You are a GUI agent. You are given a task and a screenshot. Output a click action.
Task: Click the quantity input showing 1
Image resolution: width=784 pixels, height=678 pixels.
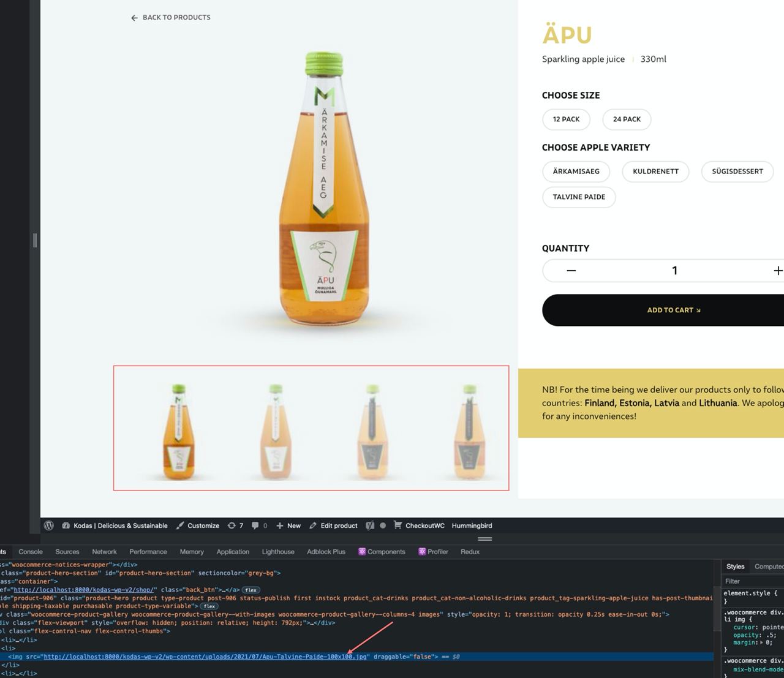674,271
